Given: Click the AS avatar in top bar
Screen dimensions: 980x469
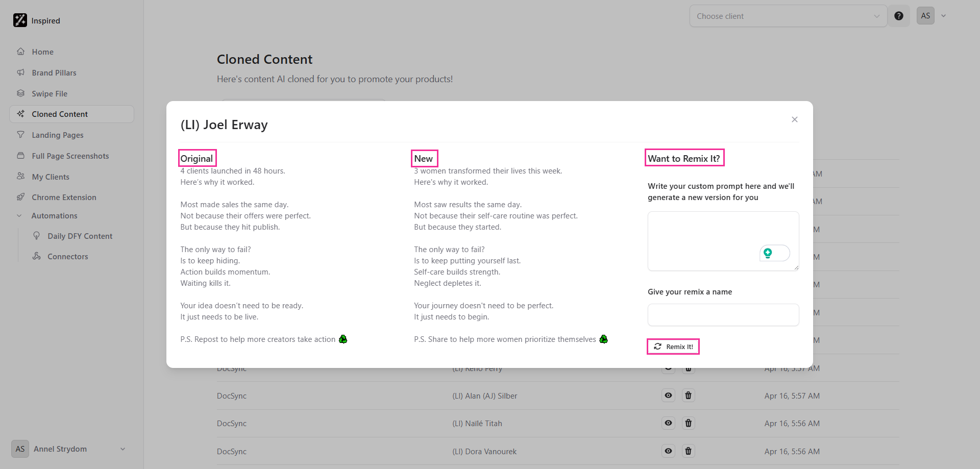Looking at the screenshot, I should tap(925, 16).
